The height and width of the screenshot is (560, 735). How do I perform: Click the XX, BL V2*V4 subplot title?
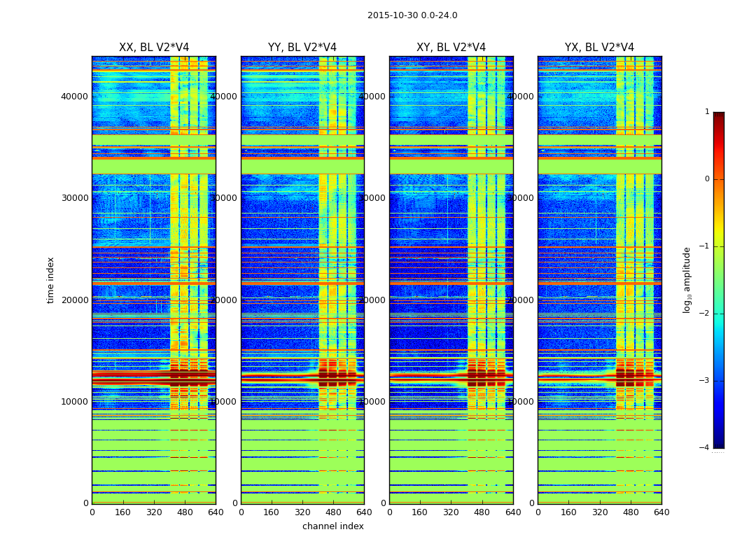[x=154, y=48]
